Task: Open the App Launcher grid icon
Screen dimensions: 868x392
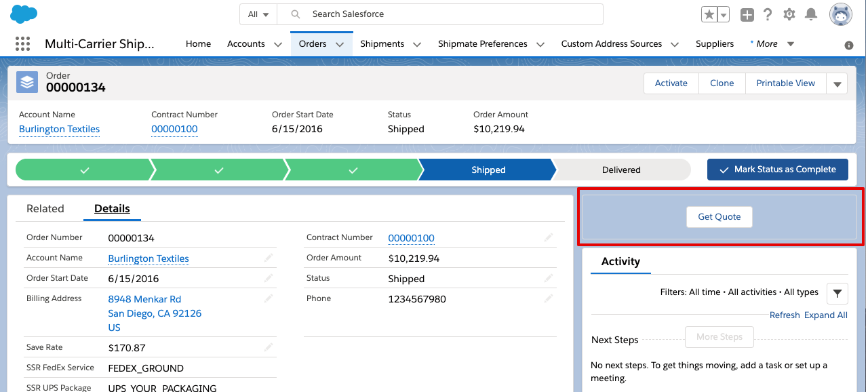Action: (x=22, y=44)
